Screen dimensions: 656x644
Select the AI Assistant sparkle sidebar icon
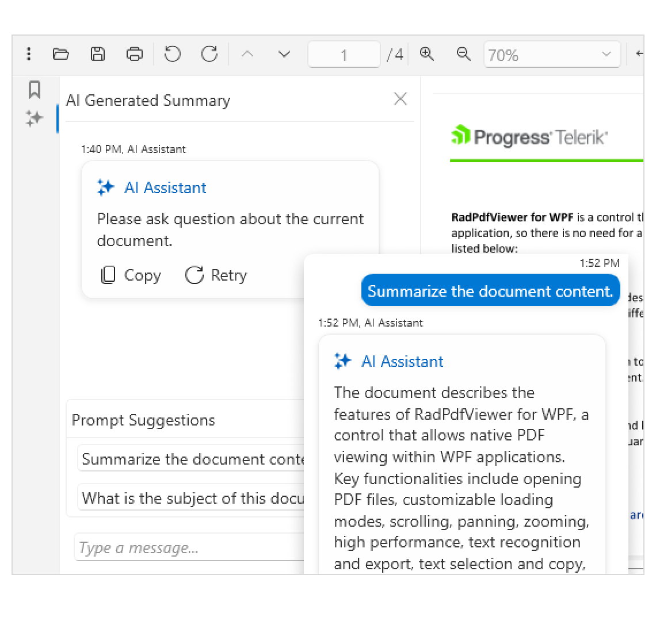35,118
